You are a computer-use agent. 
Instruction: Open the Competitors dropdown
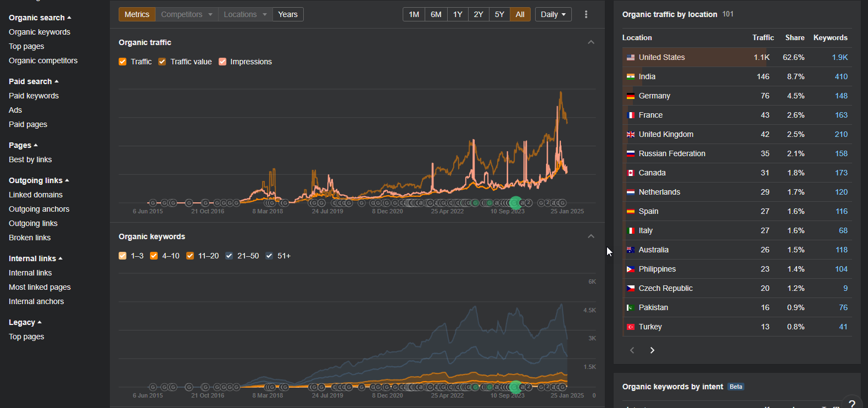[x=186, y=14]
